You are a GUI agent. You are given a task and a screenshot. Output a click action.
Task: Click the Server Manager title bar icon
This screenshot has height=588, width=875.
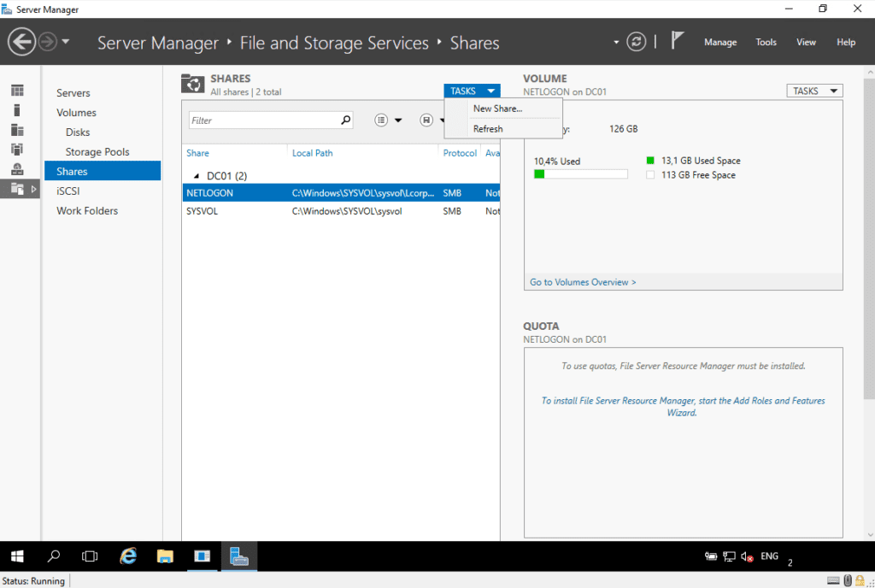[7, 9]
